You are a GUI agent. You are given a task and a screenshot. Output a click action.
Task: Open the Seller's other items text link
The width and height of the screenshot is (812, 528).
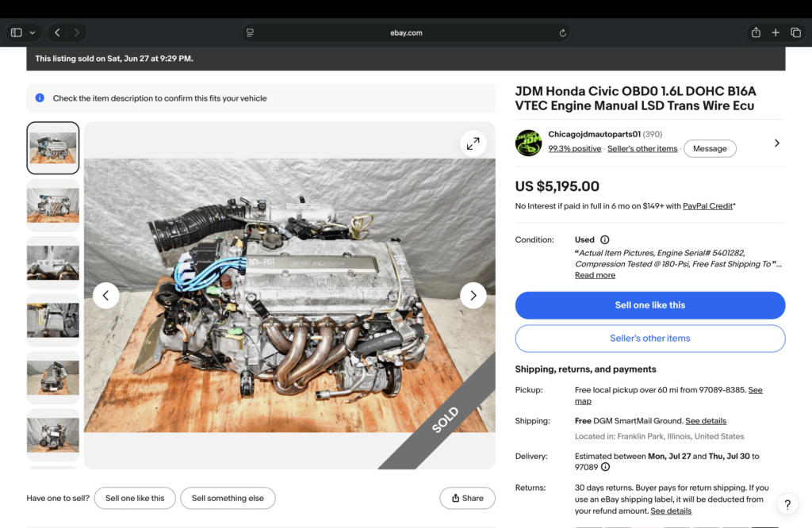[x=642, y=148]
